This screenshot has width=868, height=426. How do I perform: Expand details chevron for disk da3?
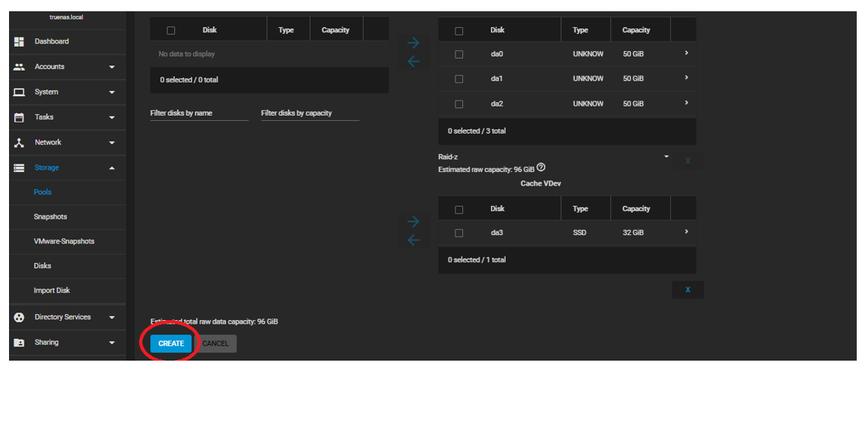[x=686, y=231]
